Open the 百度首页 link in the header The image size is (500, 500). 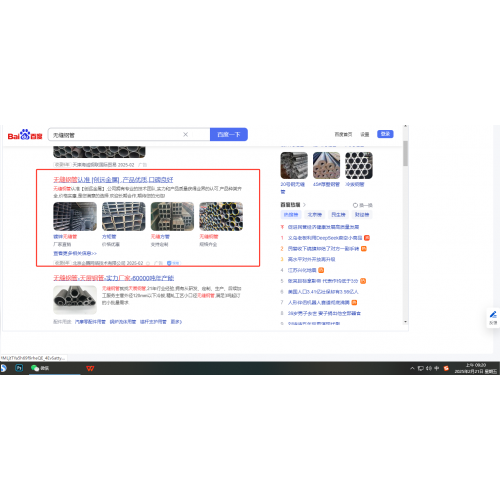click(x=343, y=134)
